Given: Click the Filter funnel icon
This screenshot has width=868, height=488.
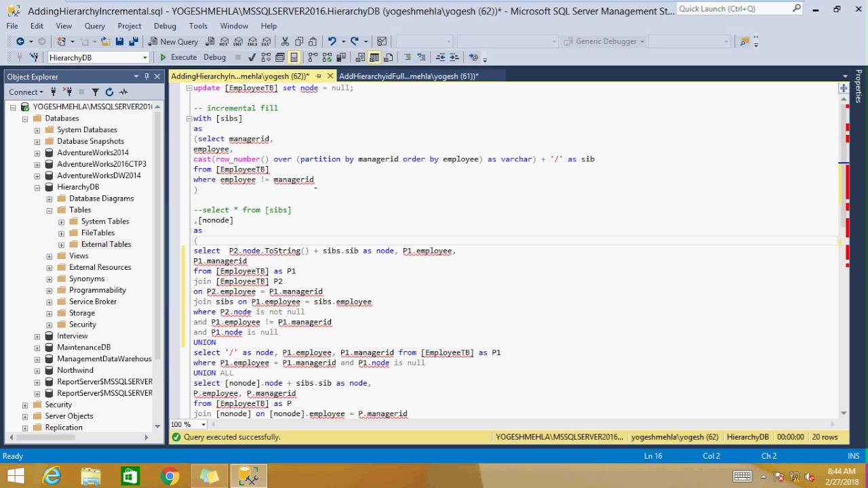Looking at the screenshot, I should pos(96,91).
